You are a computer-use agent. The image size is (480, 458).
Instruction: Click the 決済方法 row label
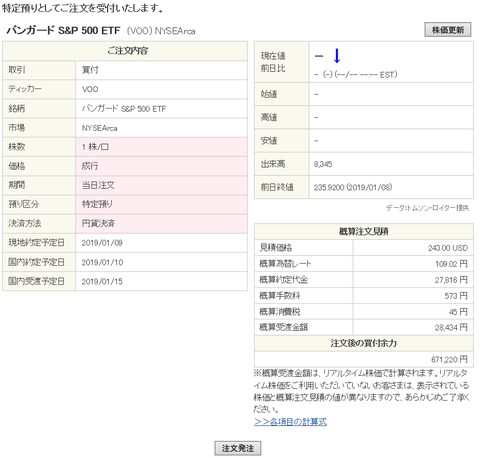coord(25,223)
